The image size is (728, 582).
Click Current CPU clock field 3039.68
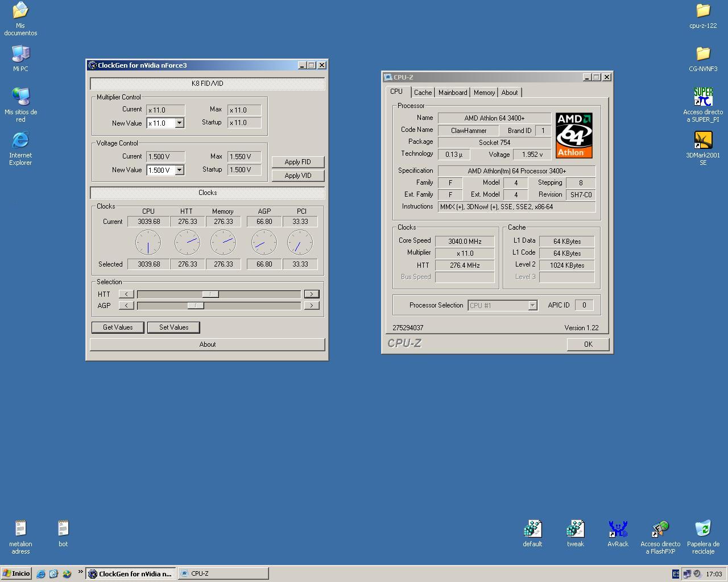148,222
